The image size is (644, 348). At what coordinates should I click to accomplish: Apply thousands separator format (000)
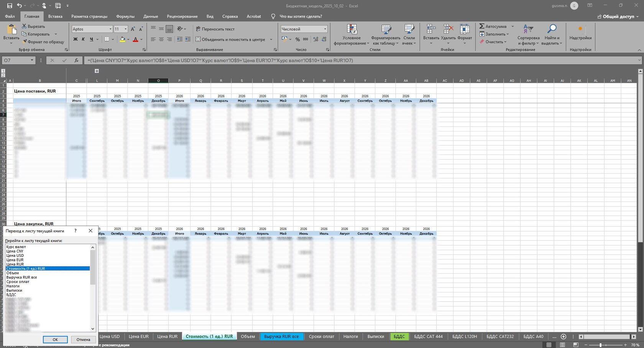(306, 39)
